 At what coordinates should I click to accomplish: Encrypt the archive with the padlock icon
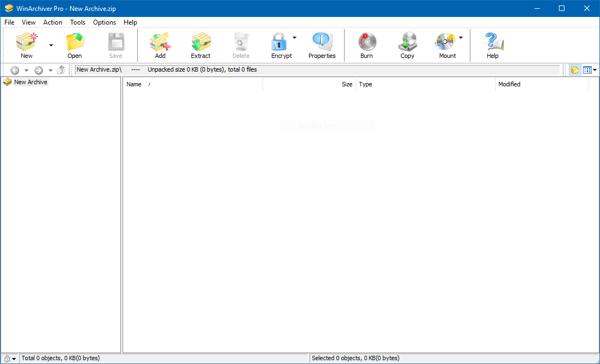click(278, 42)
